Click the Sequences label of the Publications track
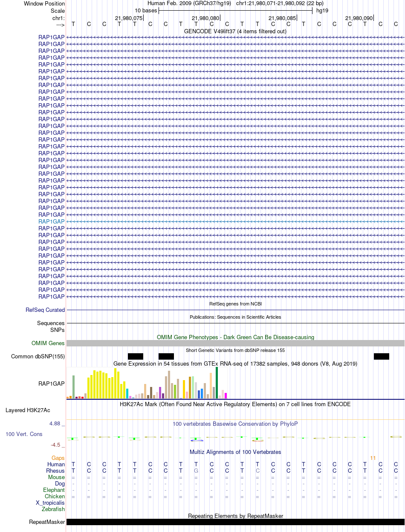Screen dimensions: 405x532 pos(51,323)
